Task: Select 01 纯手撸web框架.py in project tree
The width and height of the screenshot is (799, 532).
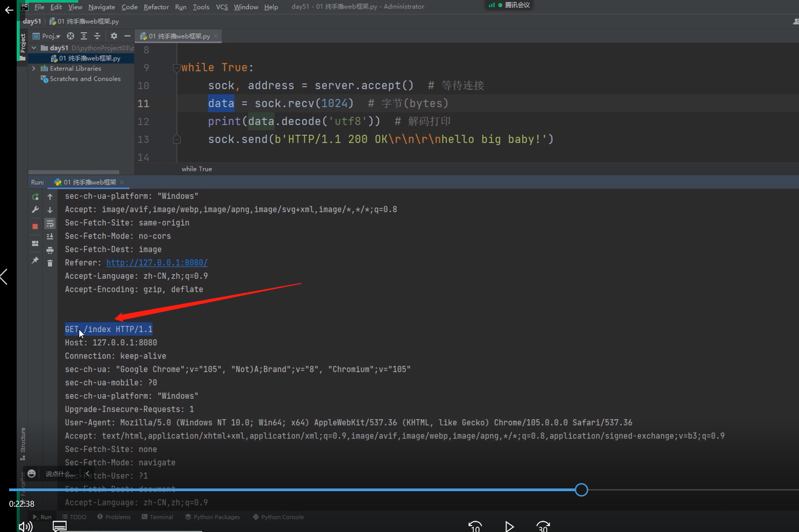Action: (85, 58)
